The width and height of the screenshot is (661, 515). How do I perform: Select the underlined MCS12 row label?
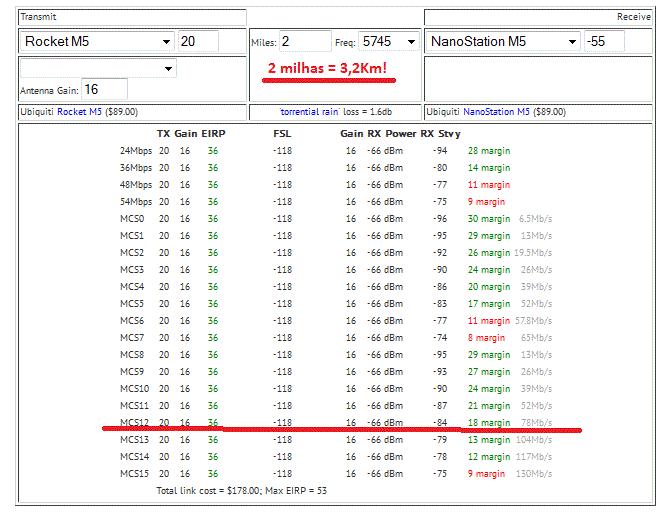(134, 423)
